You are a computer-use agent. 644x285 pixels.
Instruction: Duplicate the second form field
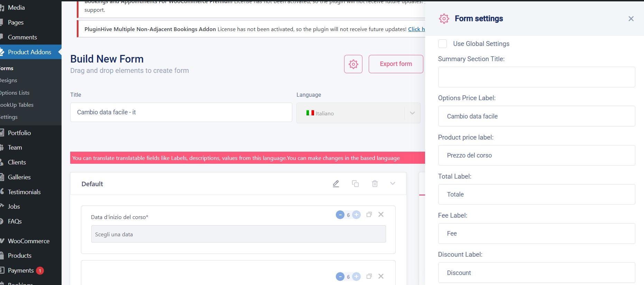coord(369,276)
